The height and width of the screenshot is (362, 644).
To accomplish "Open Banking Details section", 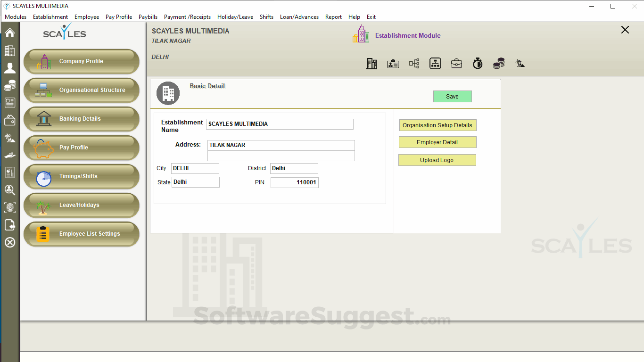I will (x=82, y=119).
